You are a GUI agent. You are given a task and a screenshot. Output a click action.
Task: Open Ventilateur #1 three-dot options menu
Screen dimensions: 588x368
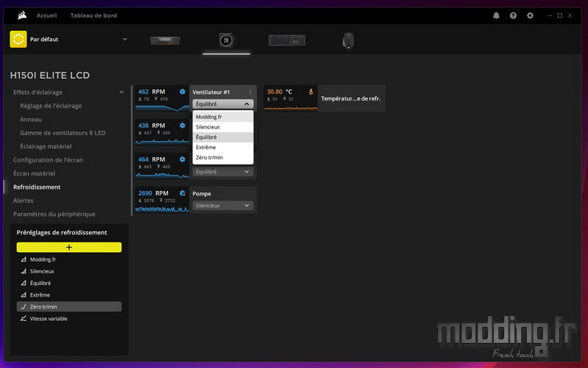(250, 92)
